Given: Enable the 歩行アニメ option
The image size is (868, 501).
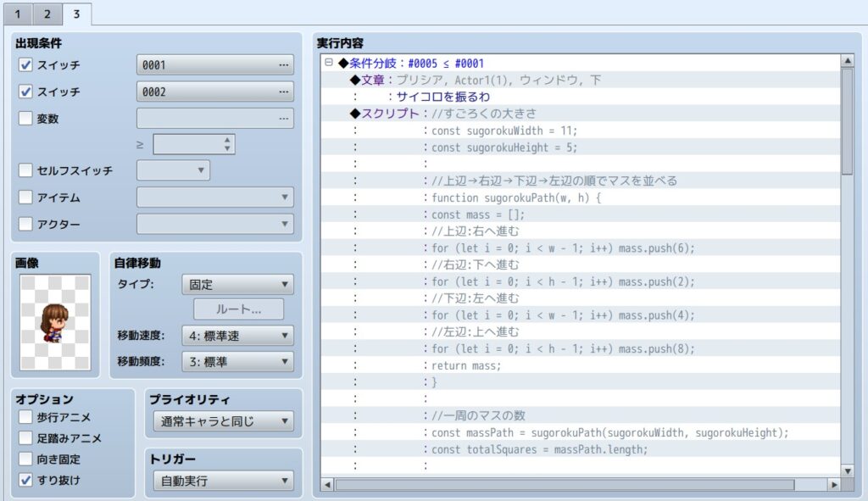Looking at the screenshot, I should coord(25,416).
